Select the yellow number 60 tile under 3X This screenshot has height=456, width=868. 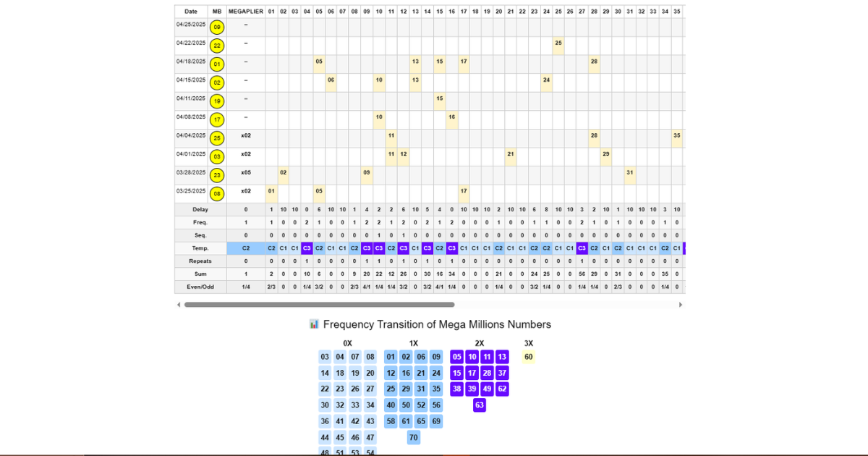[529, 357]
